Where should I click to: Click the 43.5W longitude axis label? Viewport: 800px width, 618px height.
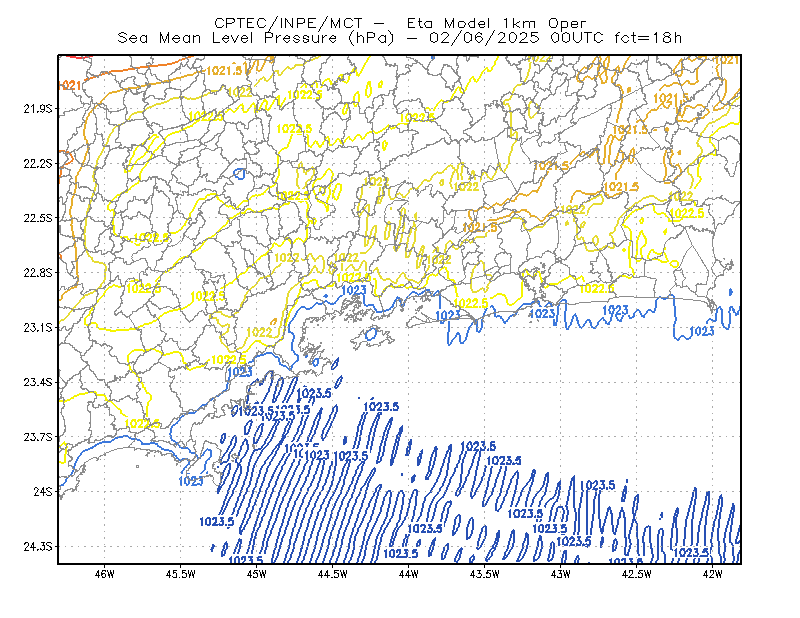(485, 574)
